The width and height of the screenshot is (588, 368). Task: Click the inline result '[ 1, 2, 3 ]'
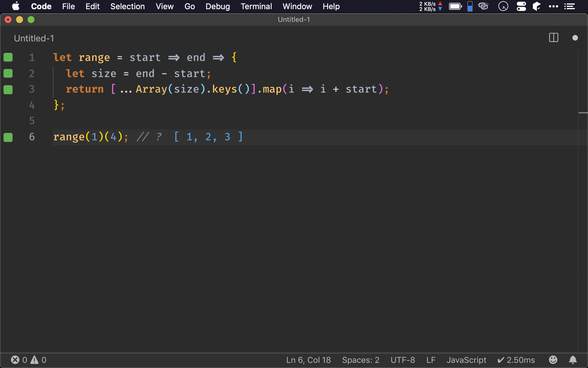tap(208, 137)
